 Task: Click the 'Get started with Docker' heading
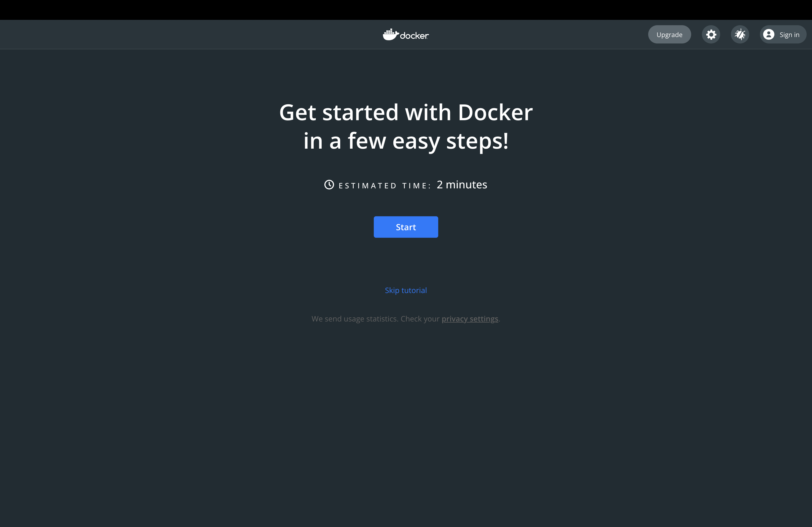406,112
